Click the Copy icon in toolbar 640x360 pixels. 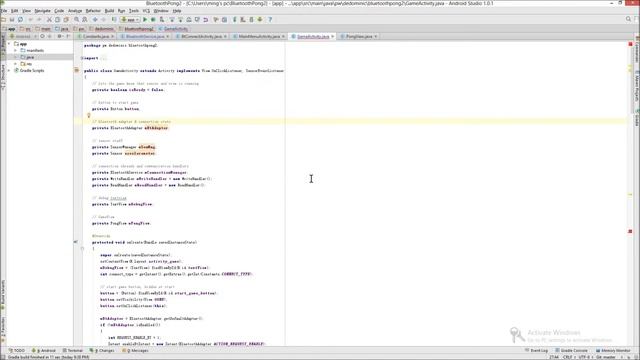point(57,20)
